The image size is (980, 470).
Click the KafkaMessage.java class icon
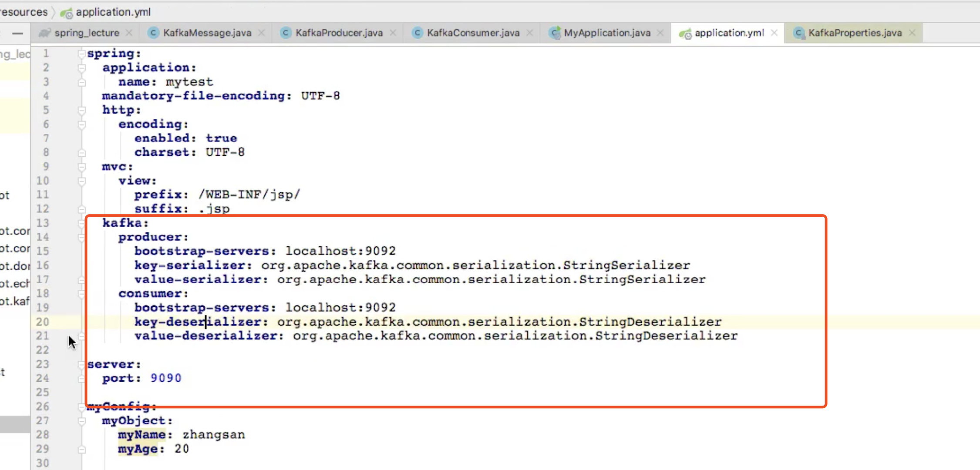[x=153, y=33]
